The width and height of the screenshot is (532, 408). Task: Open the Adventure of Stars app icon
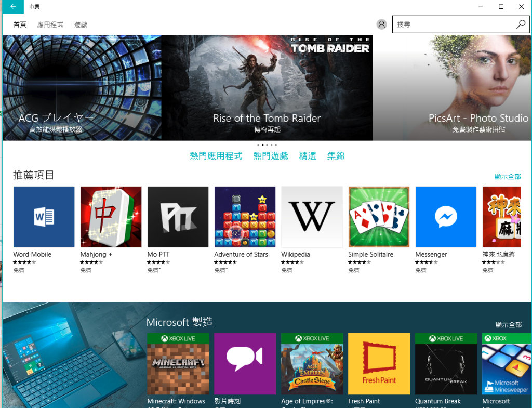pyautogui.click(x=245, y=217)
